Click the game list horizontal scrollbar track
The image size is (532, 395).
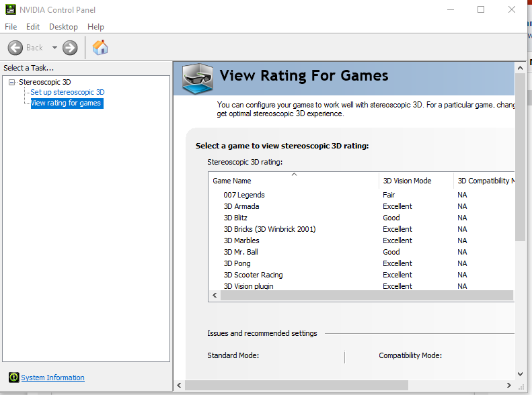[x=367, y=296]
